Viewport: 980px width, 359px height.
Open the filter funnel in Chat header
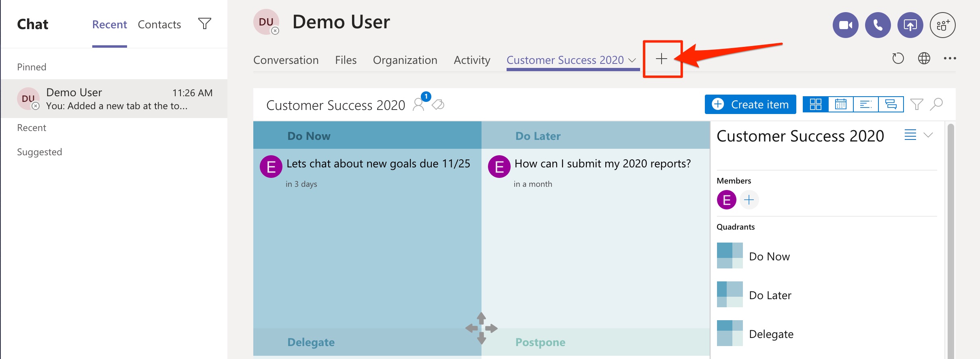coord(205,24)
